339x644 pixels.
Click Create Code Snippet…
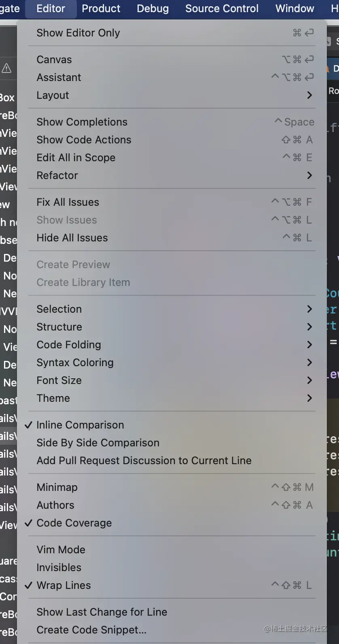(91, 630)
